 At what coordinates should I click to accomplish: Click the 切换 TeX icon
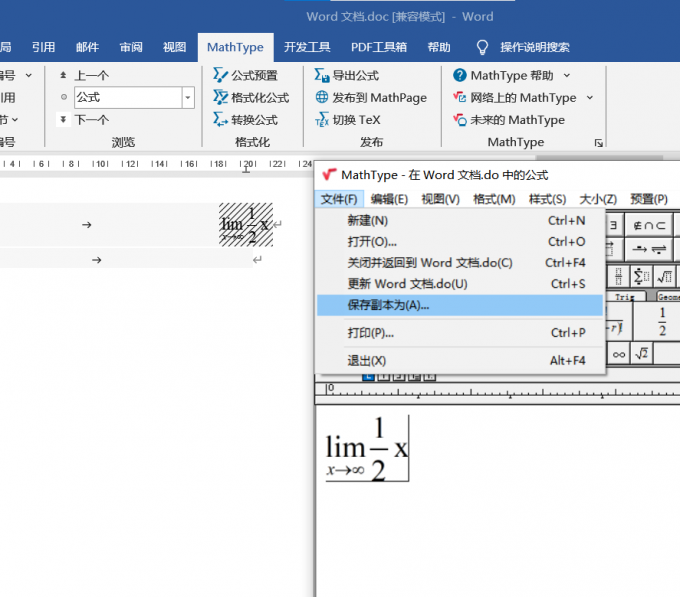(x=322, y=120)
